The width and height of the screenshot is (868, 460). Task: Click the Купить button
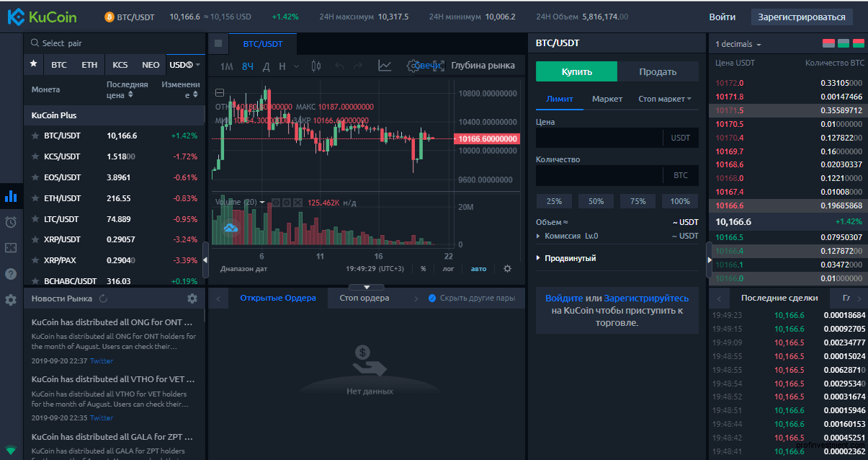(x=576, y=71)
